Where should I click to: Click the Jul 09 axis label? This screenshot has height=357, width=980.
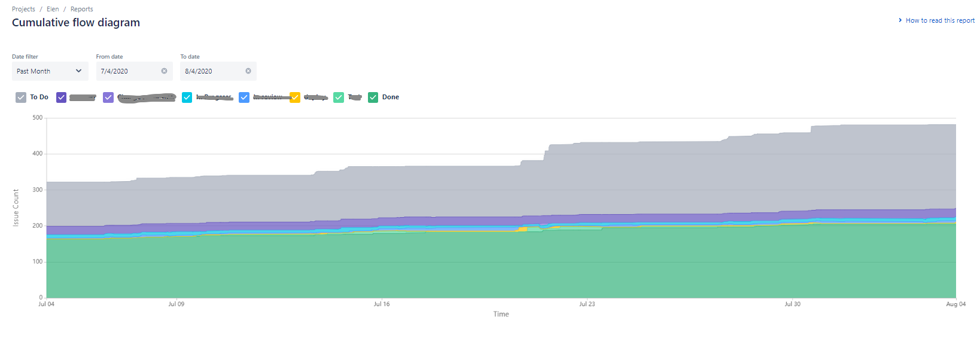point(176,304)
